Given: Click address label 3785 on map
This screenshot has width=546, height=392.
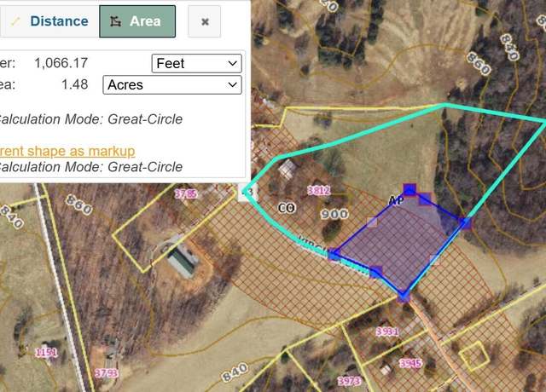Looking at the screenshot, I should click(x=186, y=193).
